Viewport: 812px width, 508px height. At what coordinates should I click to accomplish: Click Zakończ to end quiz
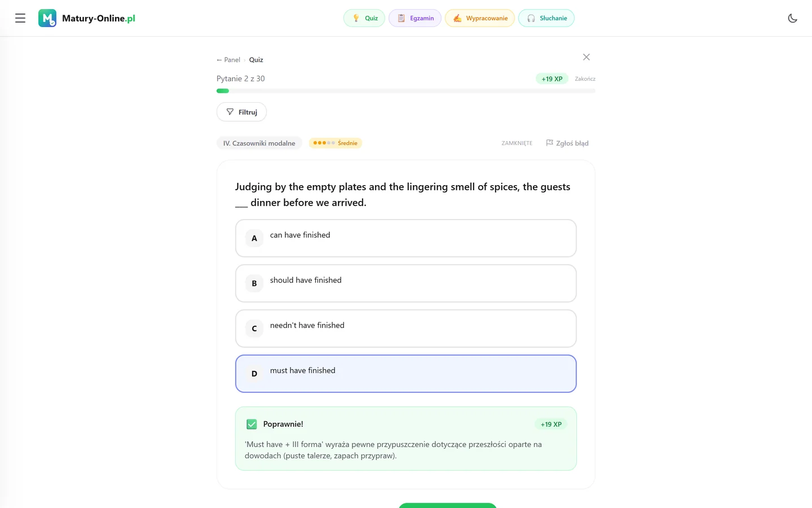[x=585, y=79]
